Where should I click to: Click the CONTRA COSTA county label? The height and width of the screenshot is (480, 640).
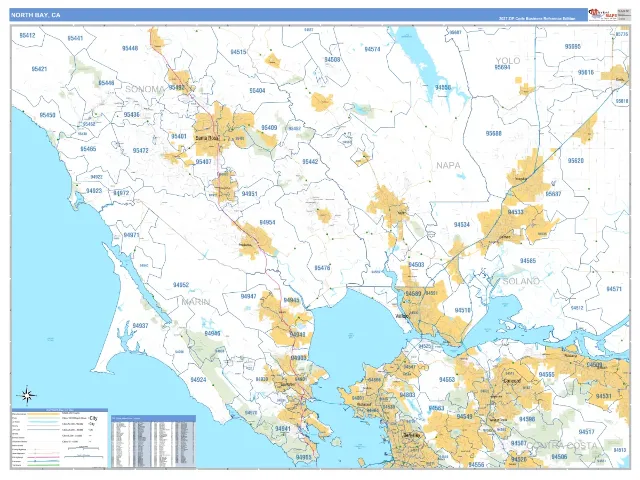coord(562,445)
